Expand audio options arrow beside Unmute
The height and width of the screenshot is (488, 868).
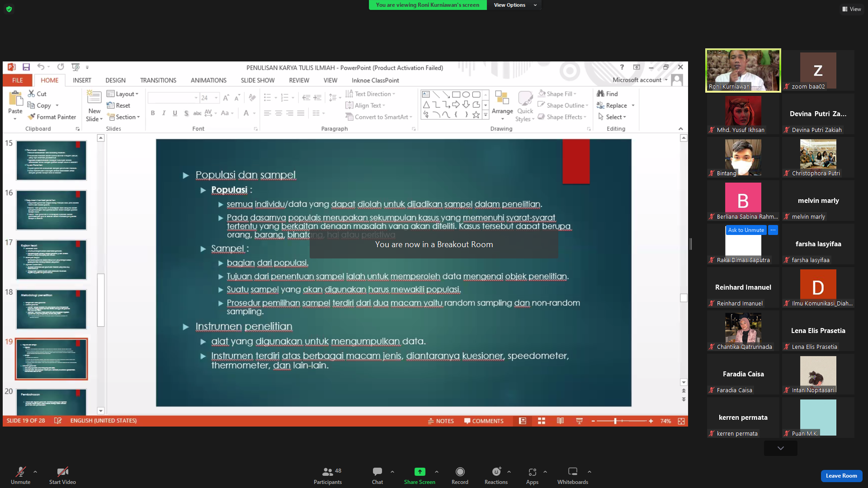coord(35,472)
